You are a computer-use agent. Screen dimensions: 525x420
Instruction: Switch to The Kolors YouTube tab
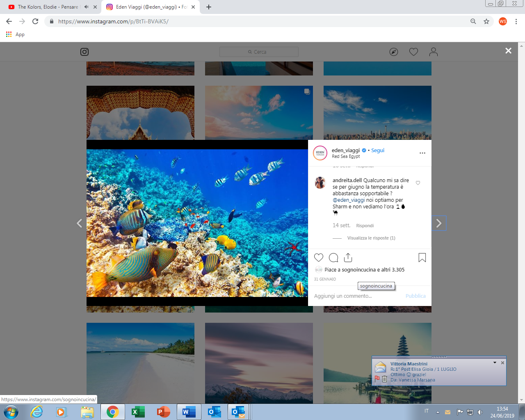click(x=48, y=7)
